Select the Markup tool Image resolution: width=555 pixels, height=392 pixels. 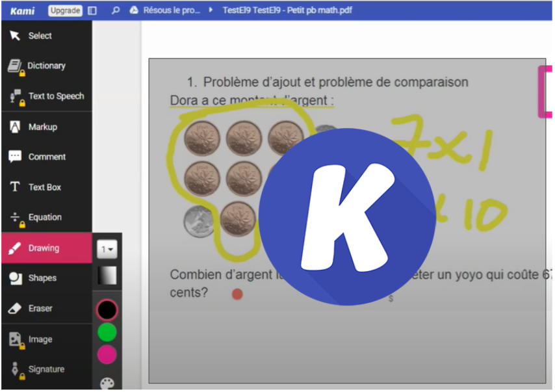(x=47, y=127)
